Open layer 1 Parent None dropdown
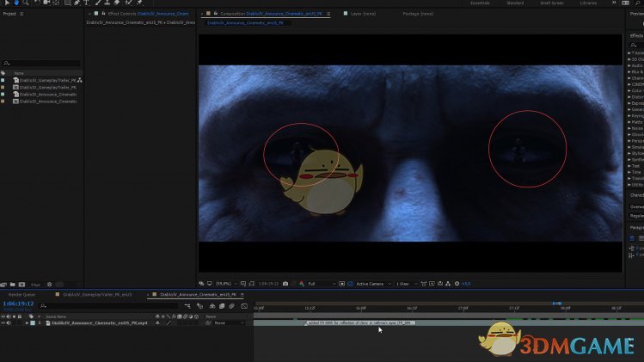This screenshot has width=644, height=362. [229, 323]
